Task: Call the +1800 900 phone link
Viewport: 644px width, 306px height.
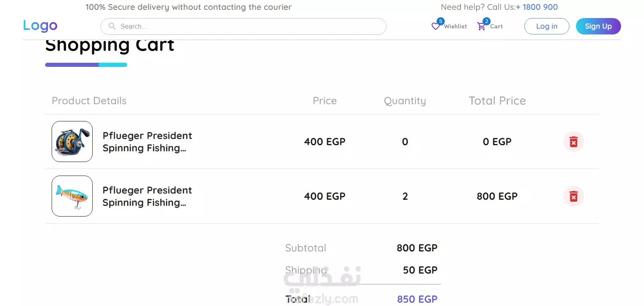Action: click(537, 7)
